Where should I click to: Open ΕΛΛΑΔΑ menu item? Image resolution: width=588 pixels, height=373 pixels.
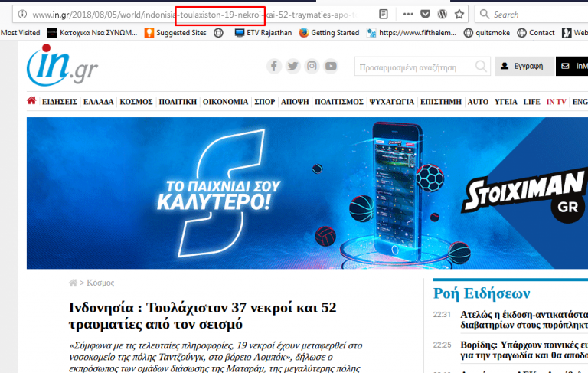(x=98, y=102)
